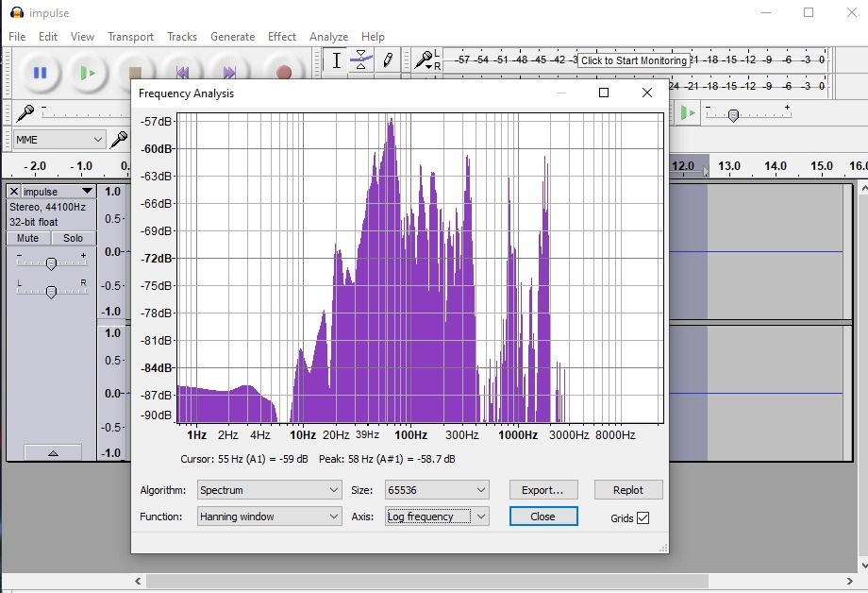The width and height of the screenshot is (868, 593).
Task: Click the red Record button
Action: [283, 73]
